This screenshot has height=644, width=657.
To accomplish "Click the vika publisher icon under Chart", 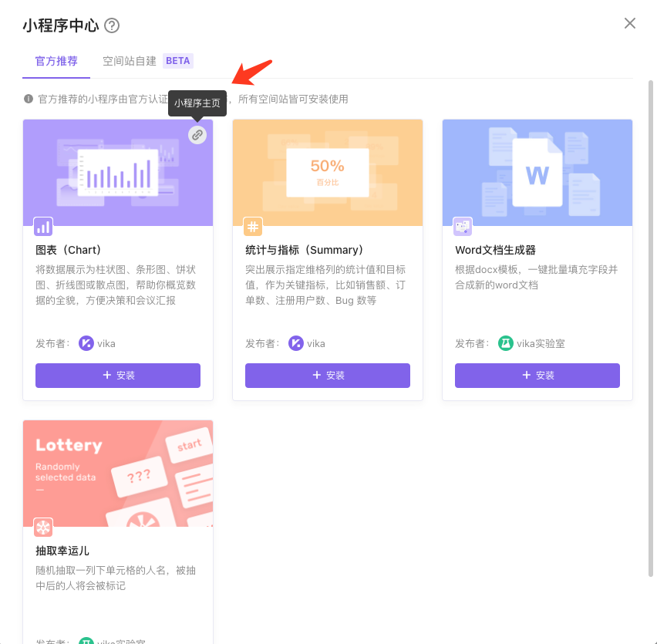I will coord(87,344).
